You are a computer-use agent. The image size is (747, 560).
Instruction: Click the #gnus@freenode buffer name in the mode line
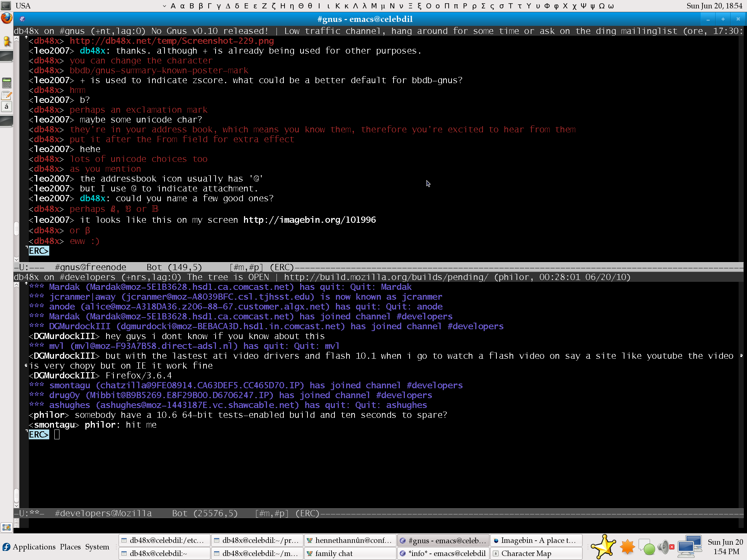coord(90,267)
